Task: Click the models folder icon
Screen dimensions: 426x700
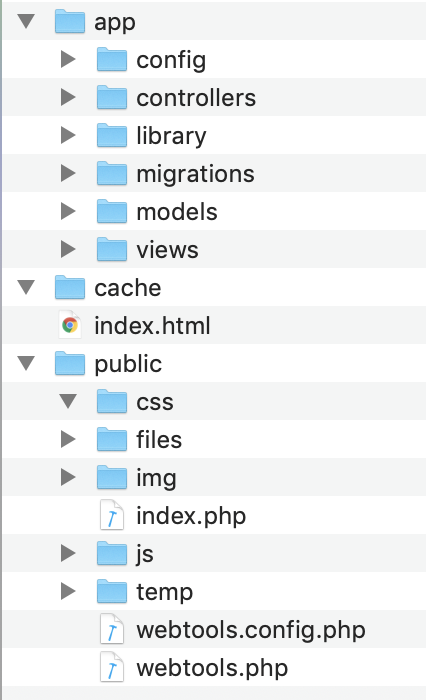Action: click(x=112, y=211)
